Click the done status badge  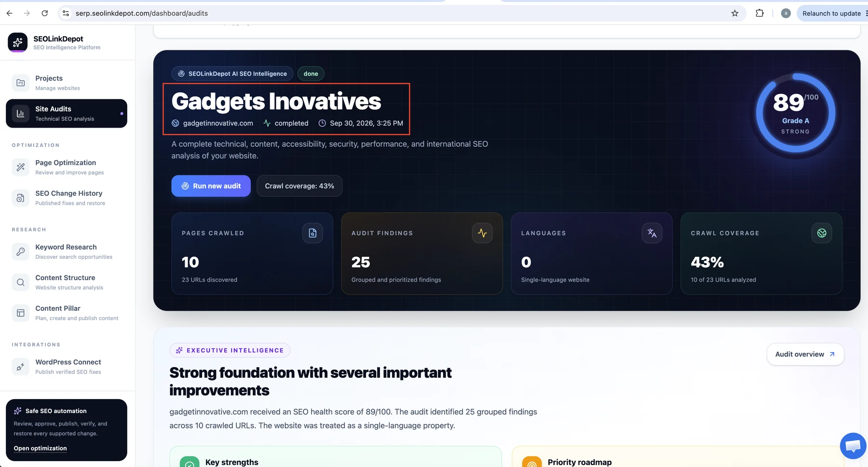[311, 74]
